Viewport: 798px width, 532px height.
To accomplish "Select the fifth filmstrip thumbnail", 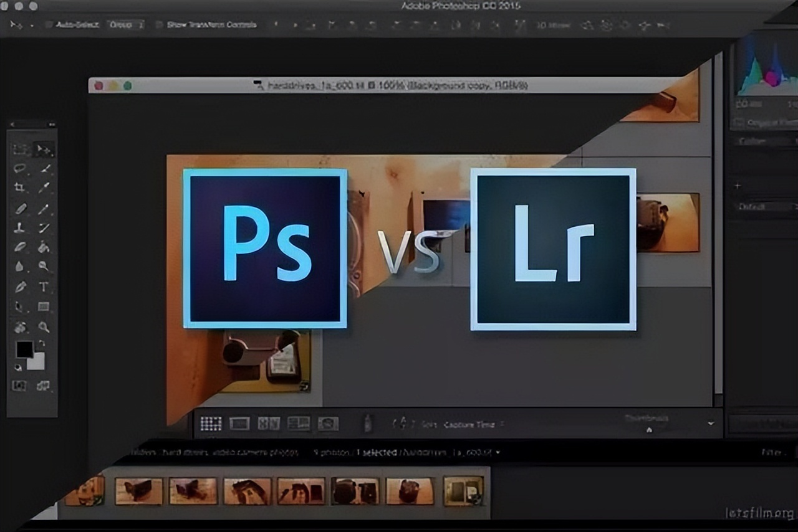I will [301, 491].
